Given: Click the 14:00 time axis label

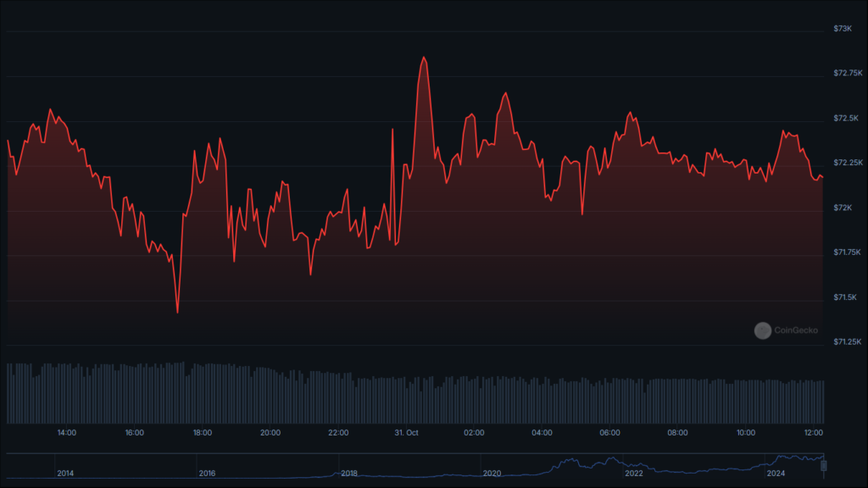Looking at the screenshot, I should pyautogui.click(x=66, y=433).
